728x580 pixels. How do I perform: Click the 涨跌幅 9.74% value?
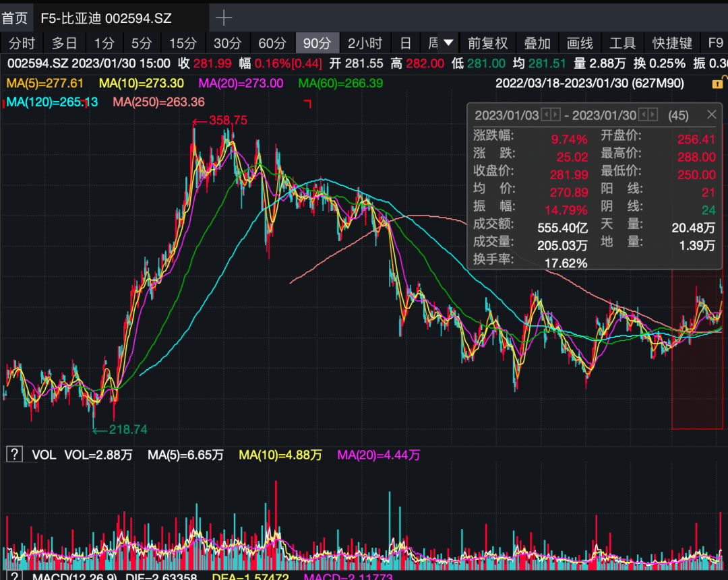click(569, 139)
